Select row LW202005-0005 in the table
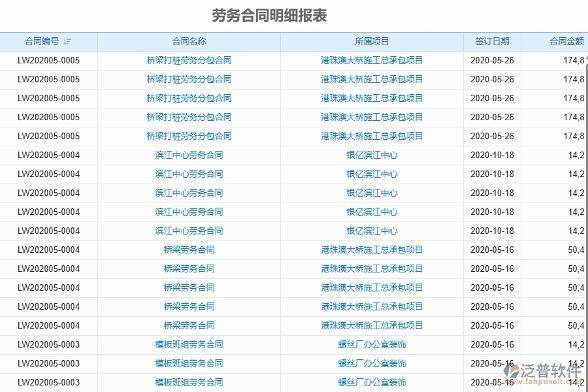This screenshot has height=392, width=588. click(x=49, y=60)
